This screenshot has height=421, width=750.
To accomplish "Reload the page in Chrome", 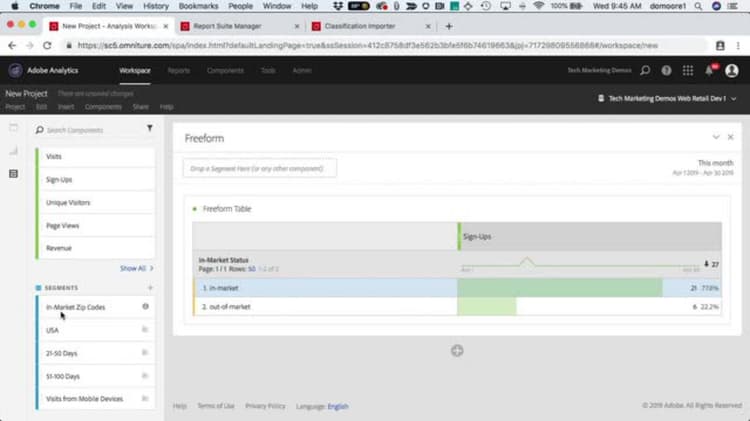I will tap(47, 45).
